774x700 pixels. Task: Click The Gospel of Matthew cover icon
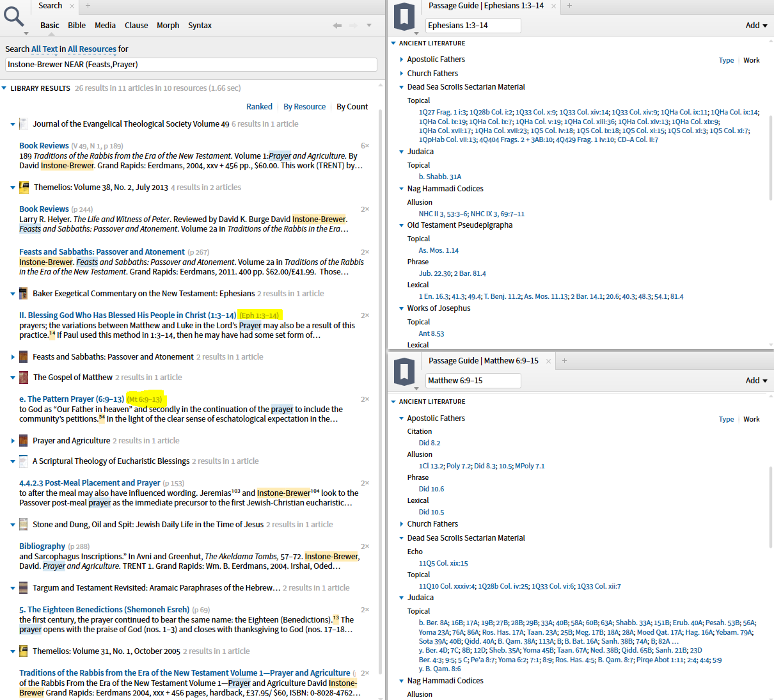(x=24, y=377)
